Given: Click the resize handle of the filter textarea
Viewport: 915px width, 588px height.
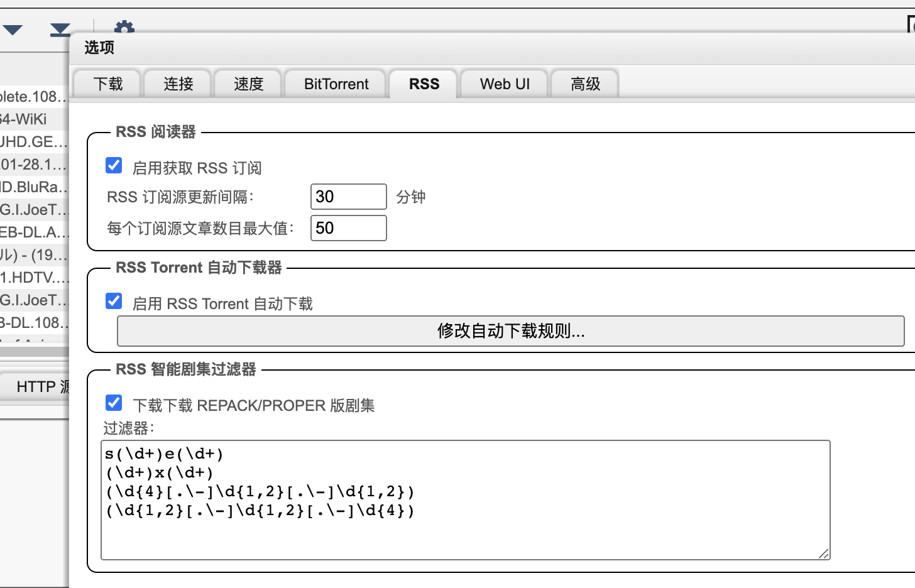Looking at the screenshot, I should (823, 553).
